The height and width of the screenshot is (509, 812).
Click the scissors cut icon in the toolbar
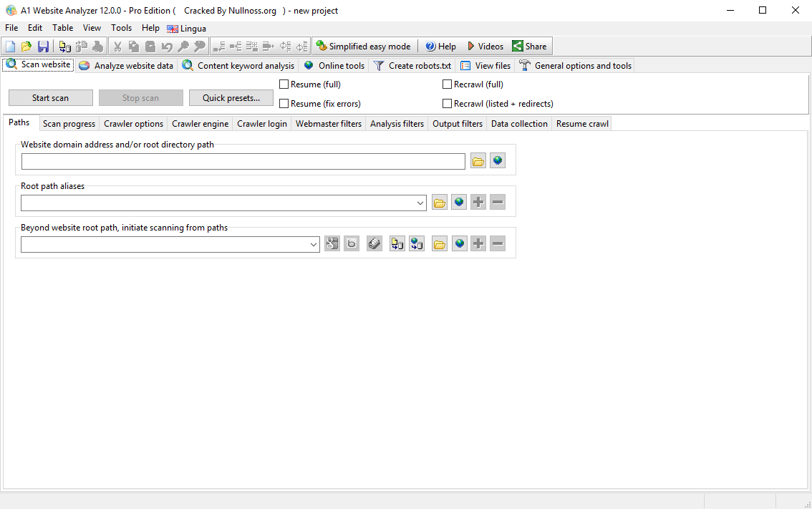(x=117, y=47)
